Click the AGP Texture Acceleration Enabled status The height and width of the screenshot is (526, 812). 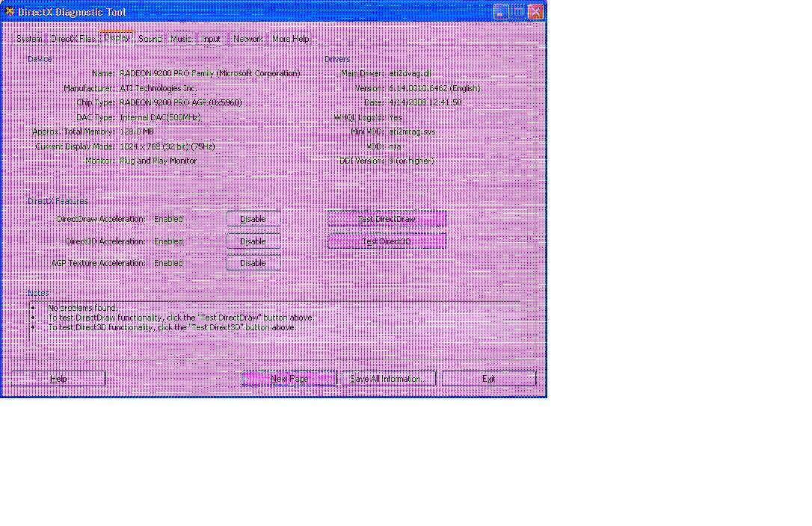(168, 263)
